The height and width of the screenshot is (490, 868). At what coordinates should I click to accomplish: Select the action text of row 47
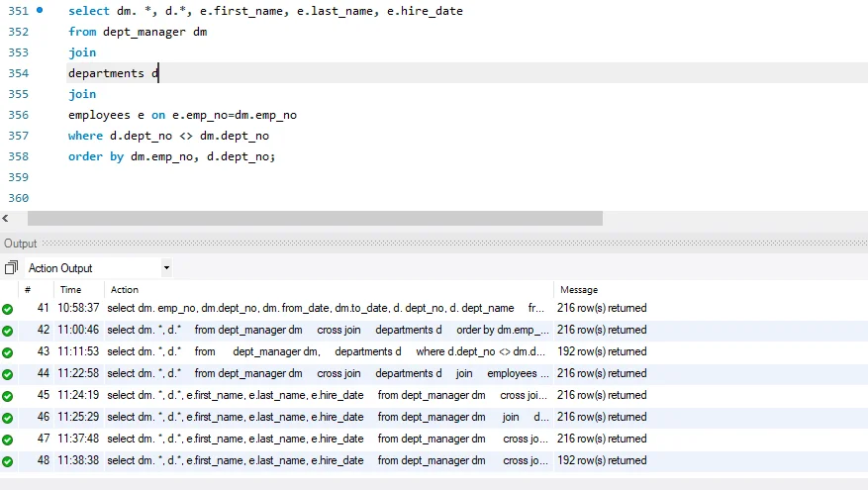point(327,440)
